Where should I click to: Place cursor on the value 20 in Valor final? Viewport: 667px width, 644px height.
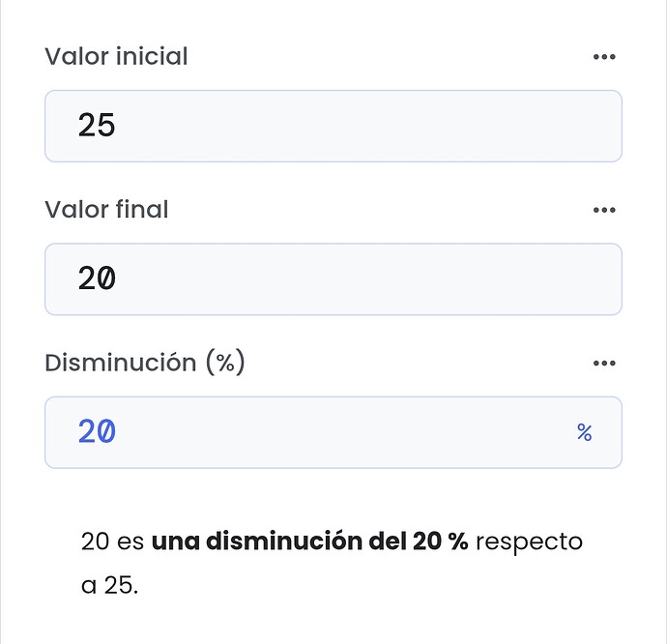coord(97,279)
